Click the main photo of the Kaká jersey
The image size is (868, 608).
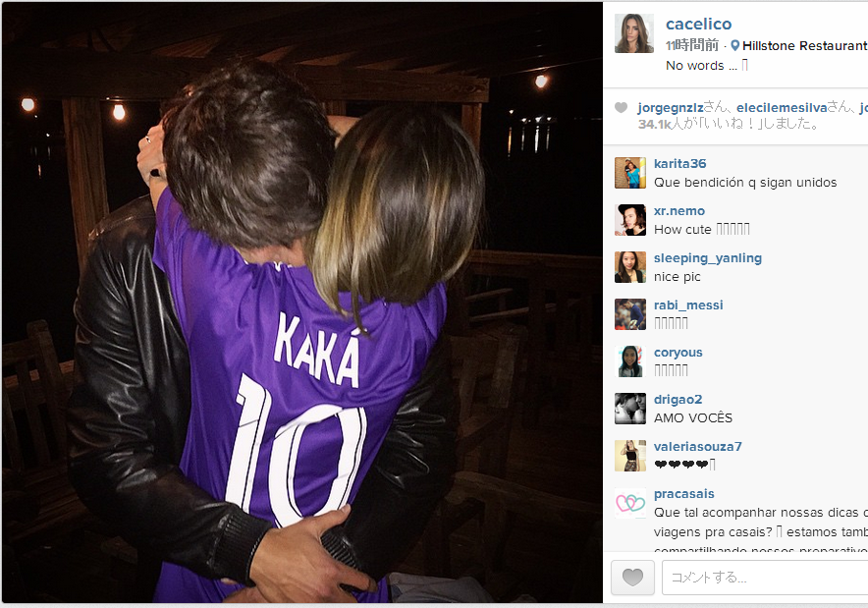(301, 303)
